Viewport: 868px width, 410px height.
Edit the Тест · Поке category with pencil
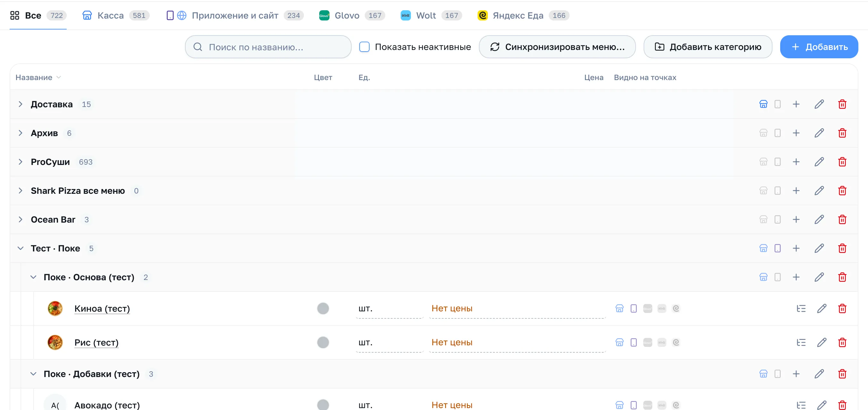819,249
